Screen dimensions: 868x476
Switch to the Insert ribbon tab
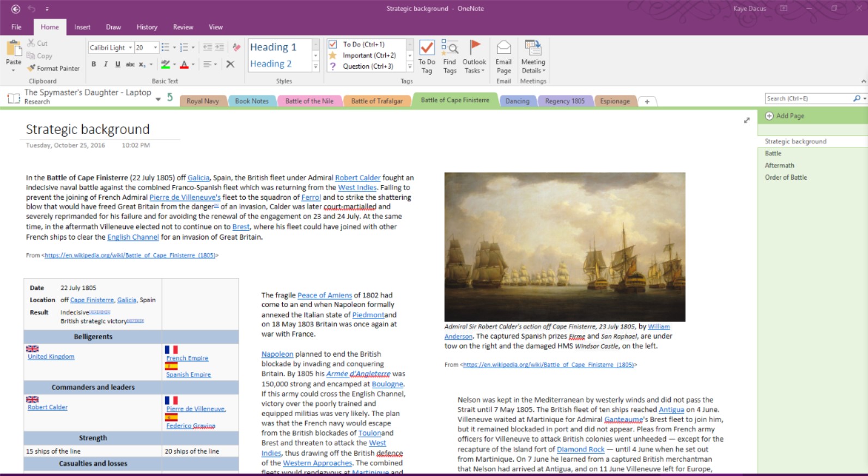click(82, 27)
